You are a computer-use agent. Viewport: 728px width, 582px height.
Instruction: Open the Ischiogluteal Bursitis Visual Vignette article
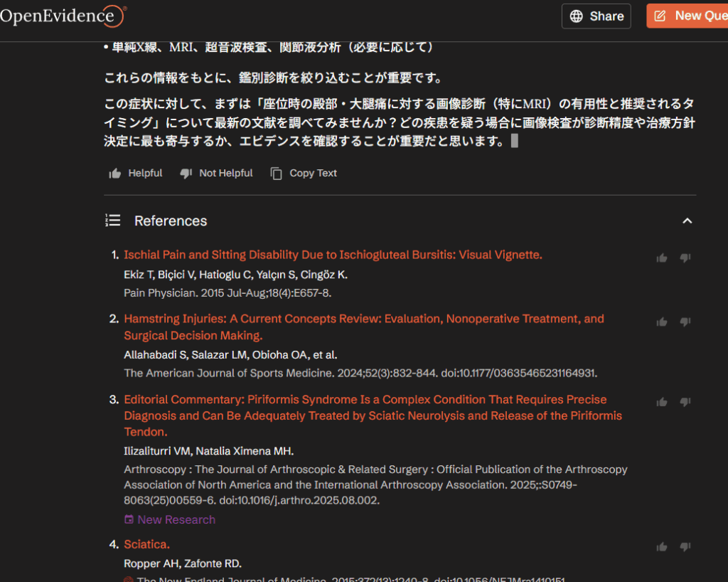point(333,255)
